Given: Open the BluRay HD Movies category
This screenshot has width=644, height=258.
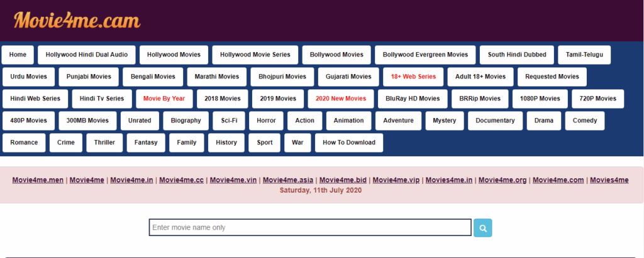Looking at the screenshot, I should [413, 99].
